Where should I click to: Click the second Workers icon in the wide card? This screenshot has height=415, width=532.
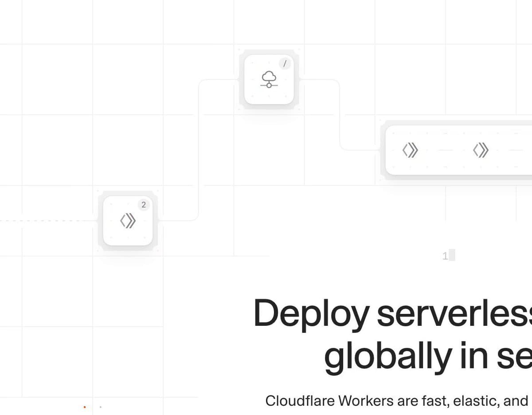(481, 150)
